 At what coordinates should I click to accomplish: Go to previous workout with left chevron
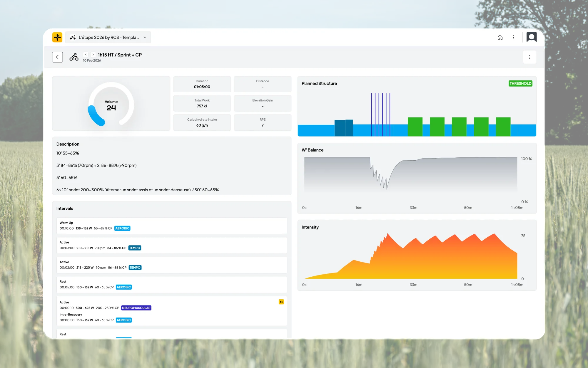point(86,55)
